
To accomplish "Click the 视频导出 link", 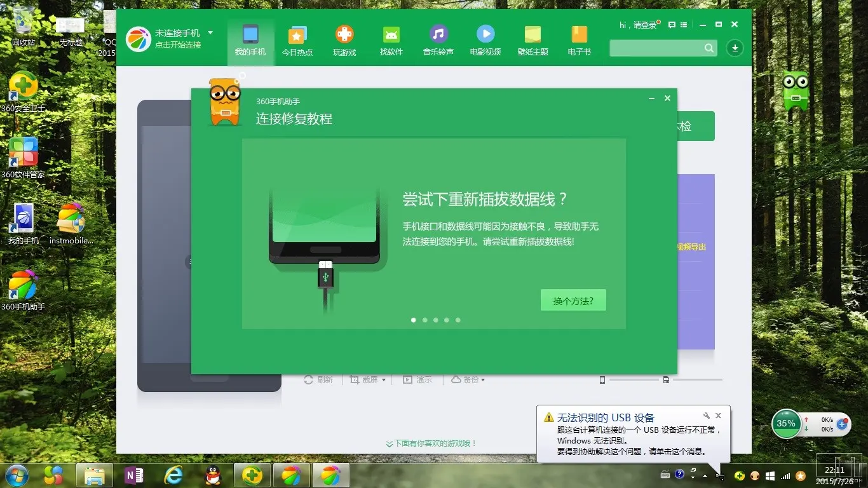I will click(691, 247).
